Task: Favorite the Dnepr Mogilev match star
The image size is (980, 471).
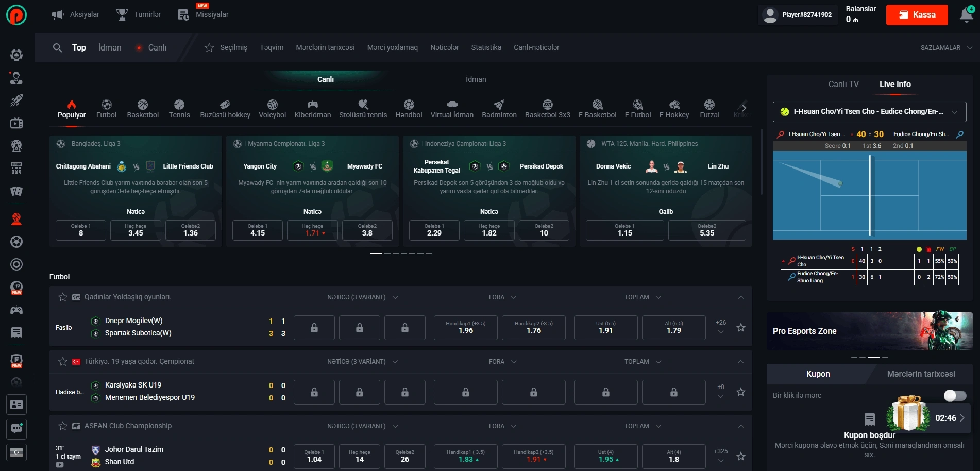Action: tap(740, 328)
